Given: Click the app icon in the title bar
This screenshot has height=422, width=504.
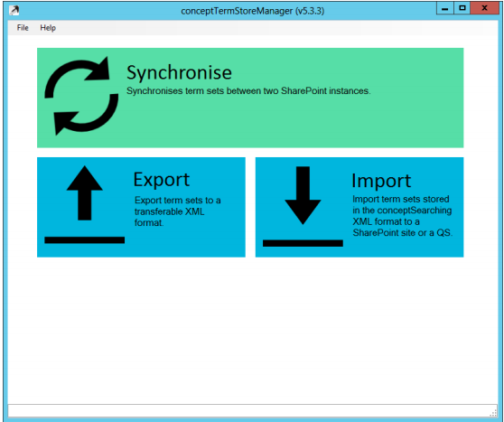Looking at the screenshot, I should coord(14,11).
